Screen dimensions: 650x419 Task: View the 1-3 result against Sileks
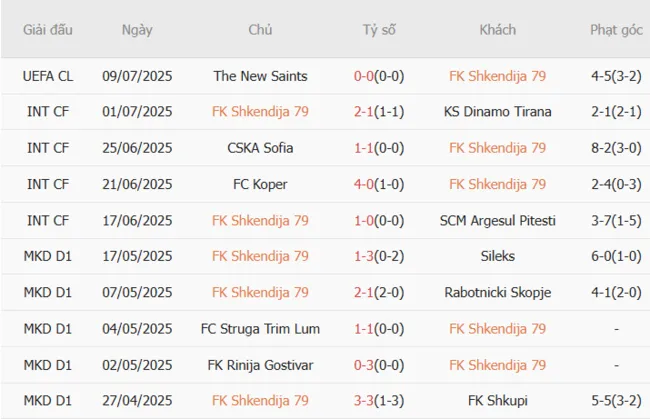pyautogui.click(x=365, y=256)
